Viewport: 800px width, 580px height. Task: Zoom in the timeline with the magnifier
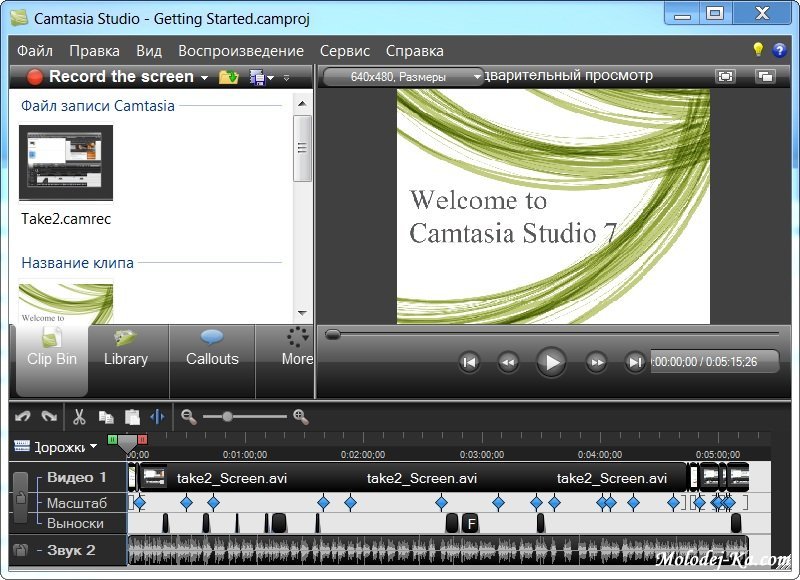301,417
